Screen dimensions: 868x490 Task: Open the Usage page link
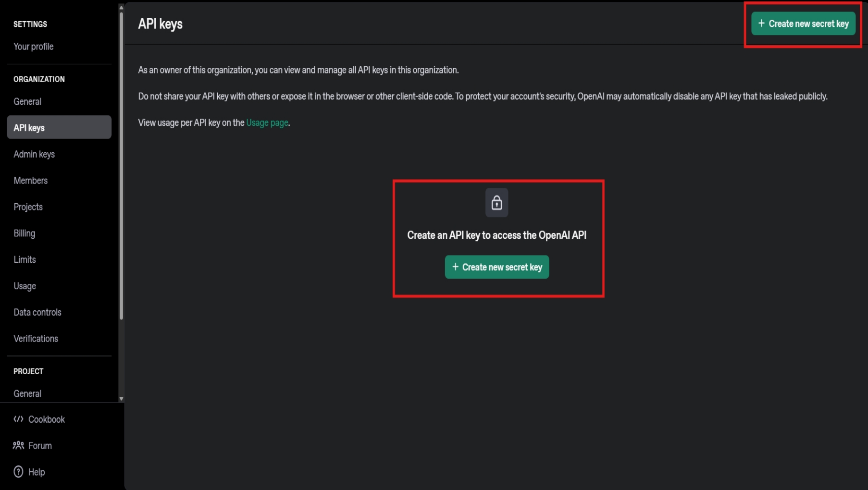(x=267, y=123)
